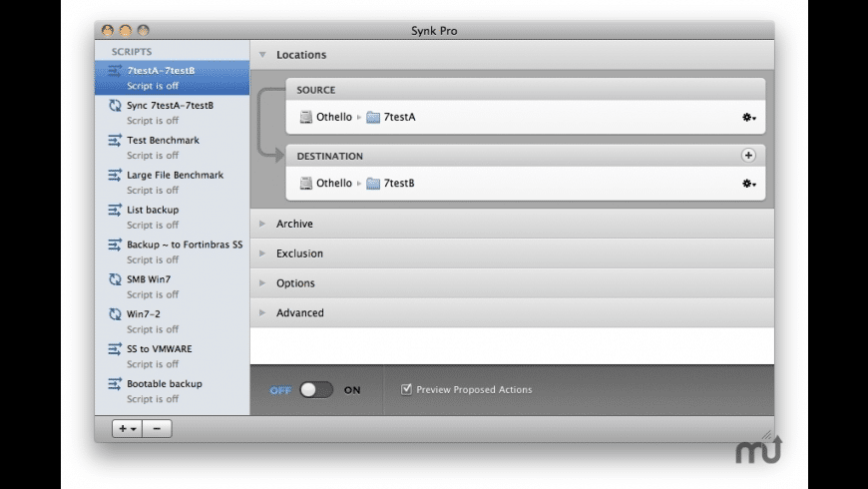The image size is (868, 489).
Task: Click the 7testA folder icon
Action: [373, 117]
